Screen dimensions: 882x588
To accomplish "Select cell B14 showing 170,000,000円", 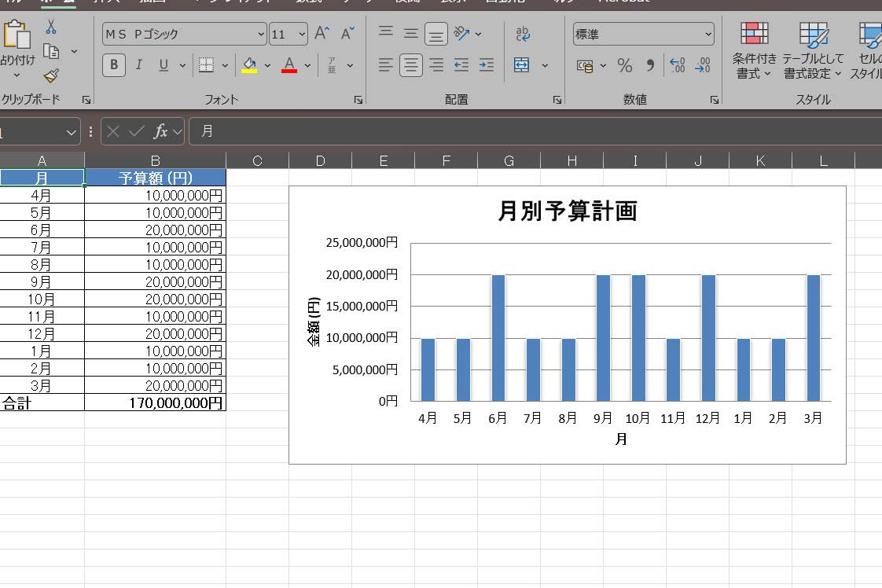I will (x=155, y=402).
